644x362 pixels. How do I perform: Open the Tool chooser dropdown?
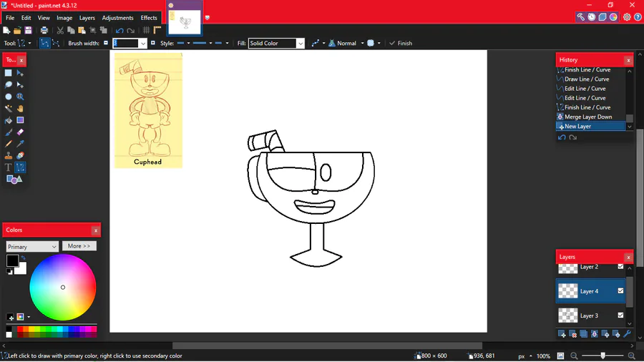[24, 43]
